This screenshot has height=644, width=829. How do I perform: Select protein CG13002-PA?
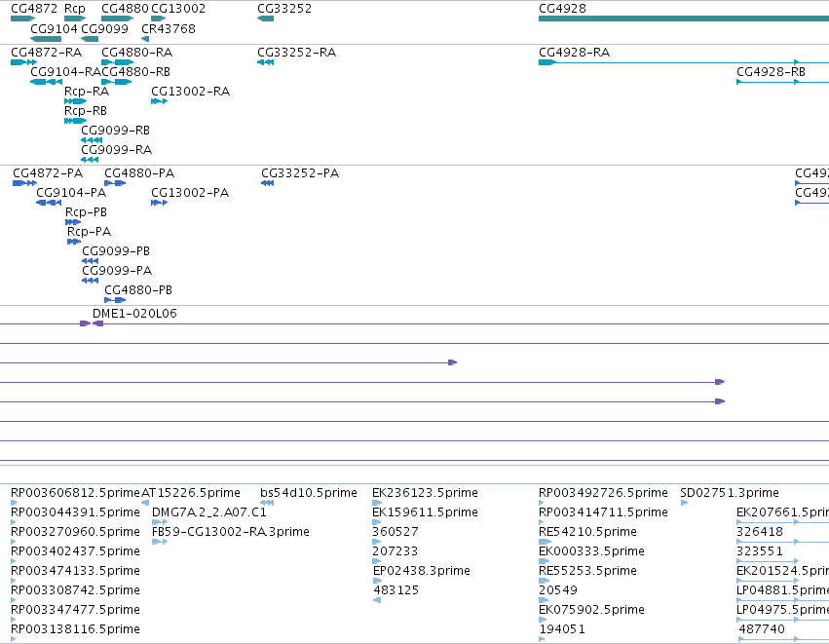[x=190, y=193]
